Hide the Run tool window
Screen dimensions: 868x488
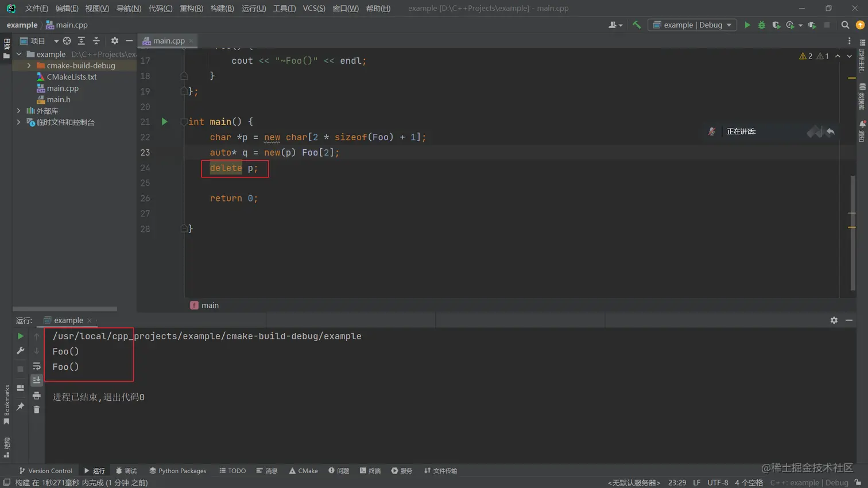pos(849,320)
